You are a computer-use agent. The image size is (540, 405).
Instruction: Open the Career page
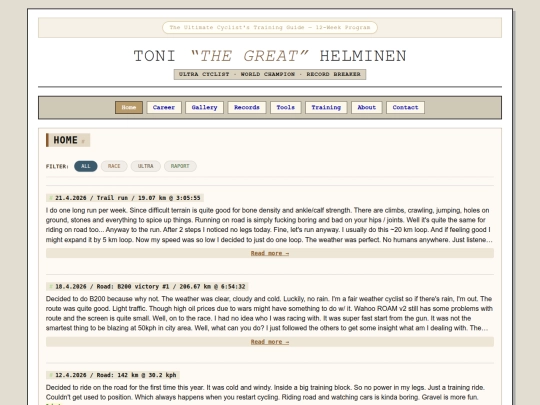click(164, 107)
